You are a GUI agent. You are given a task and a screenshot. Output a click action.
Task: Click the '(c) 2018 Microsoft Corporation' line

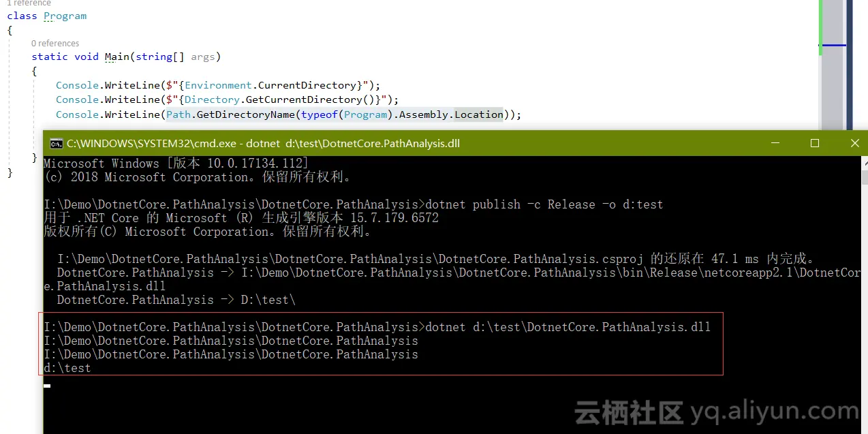(x=198, y=177)
